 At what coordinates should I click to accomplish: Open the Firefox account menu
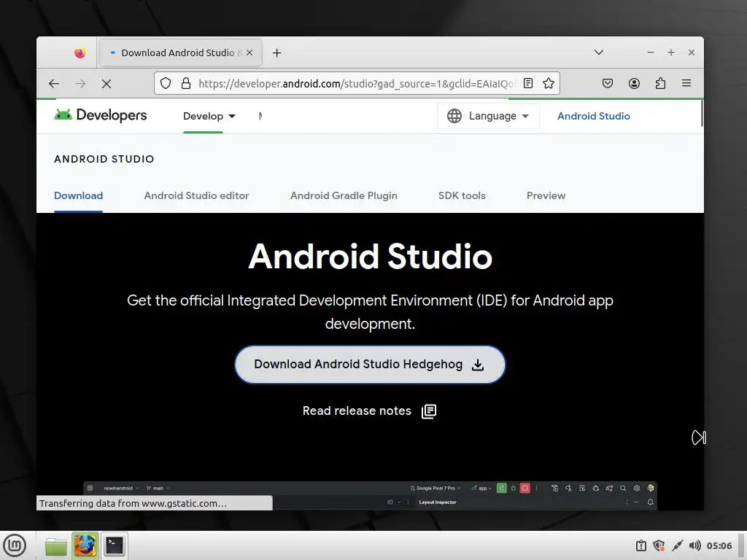tap(634, 83)
